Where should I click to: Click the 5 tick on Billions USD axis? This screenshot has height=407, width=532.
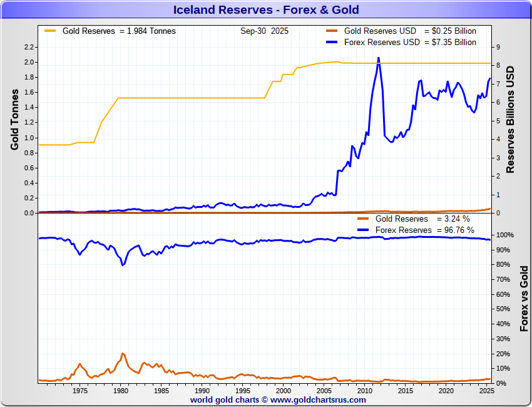tap(498, 121)
